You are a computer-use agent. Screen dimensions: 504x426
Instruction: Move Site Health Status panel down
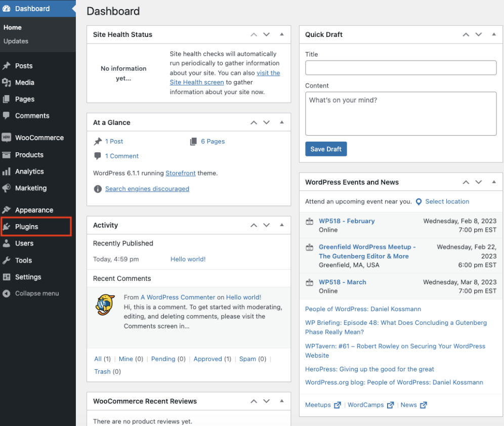(267, 34)
